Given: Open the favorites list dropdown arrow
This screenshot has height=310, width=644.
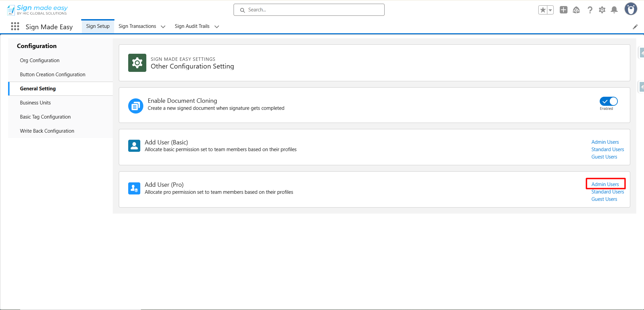Looking at the screenshot, I should [550, 10].
